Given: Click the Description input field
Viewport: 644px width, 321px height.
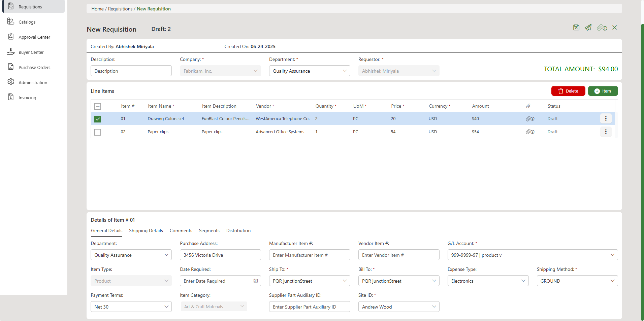Looking at the screenshot, I should pyautogui.click(x=131, y=71).
